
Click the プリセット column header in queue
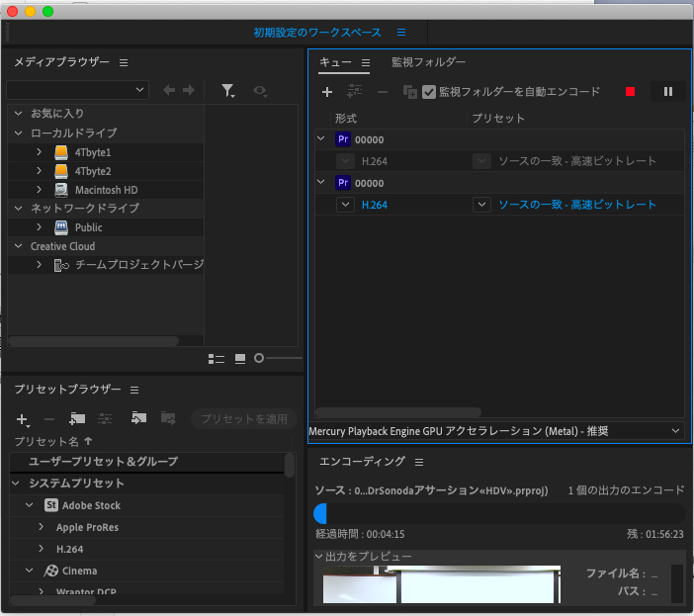(498, 119)
